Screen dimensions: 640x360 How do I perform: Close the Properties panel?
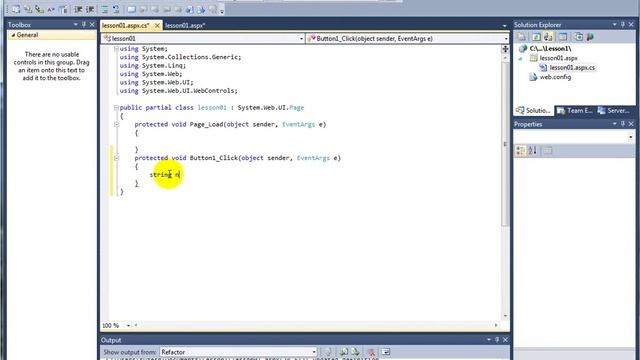pyautogui.click(x=631, y=124)
